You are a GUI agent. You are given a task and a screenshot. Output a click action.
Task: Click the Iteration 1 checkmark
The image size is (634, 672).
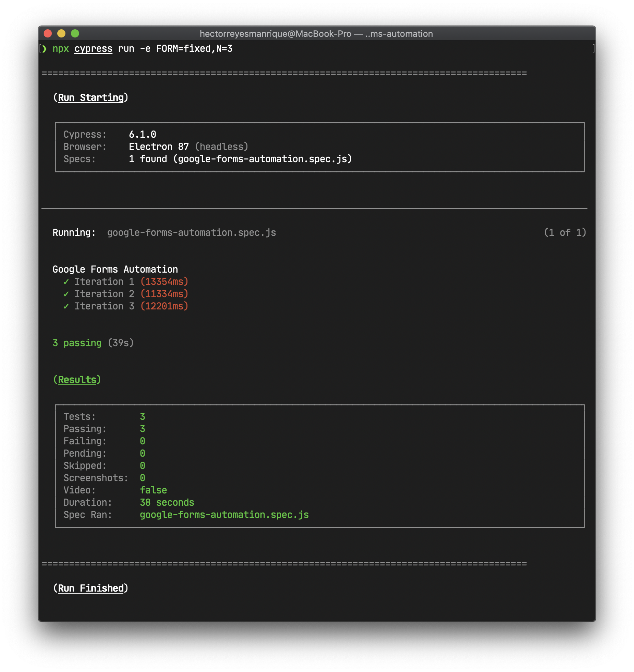point(66,282)
